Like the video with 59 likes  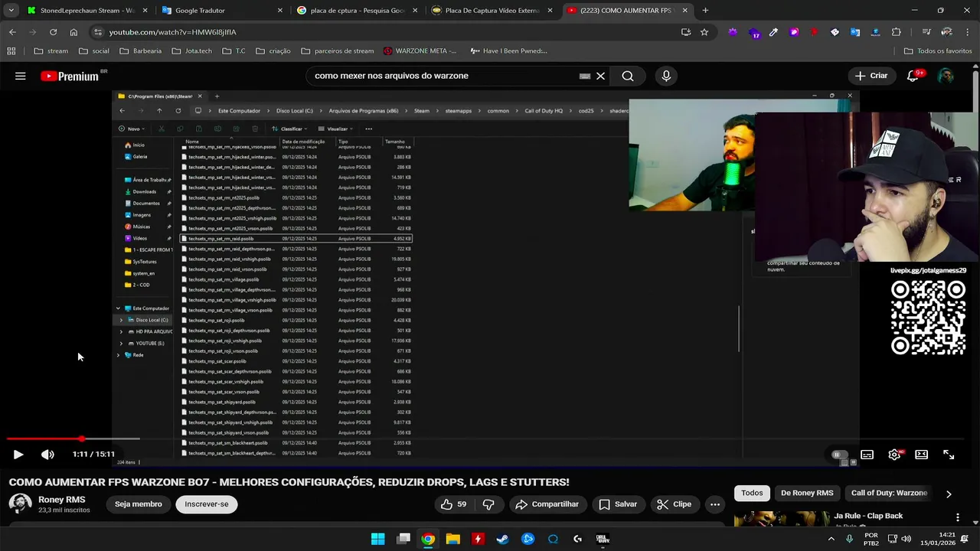point(453,504)
